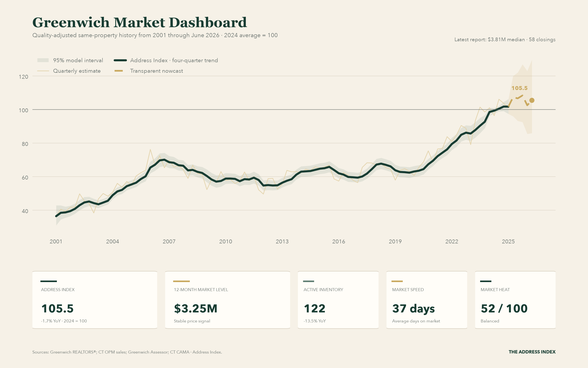Click the 105.5 nowcast label on chart

519,88
